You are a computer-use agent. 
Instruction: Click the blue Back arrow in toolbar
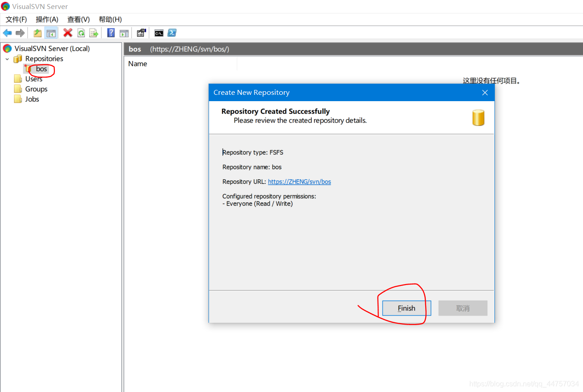pos(7,33)
